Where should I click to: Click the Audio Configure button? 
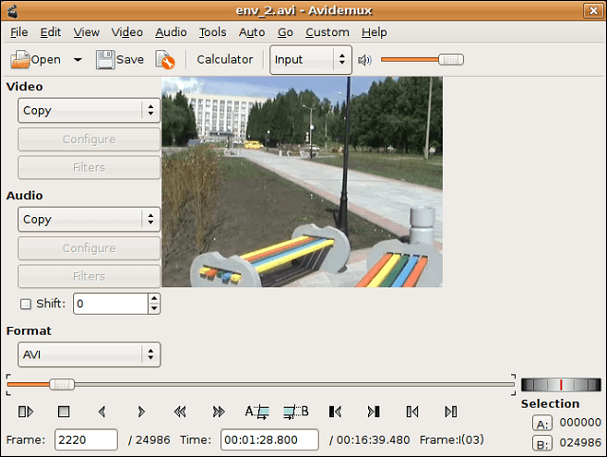(x=89, y=248)
